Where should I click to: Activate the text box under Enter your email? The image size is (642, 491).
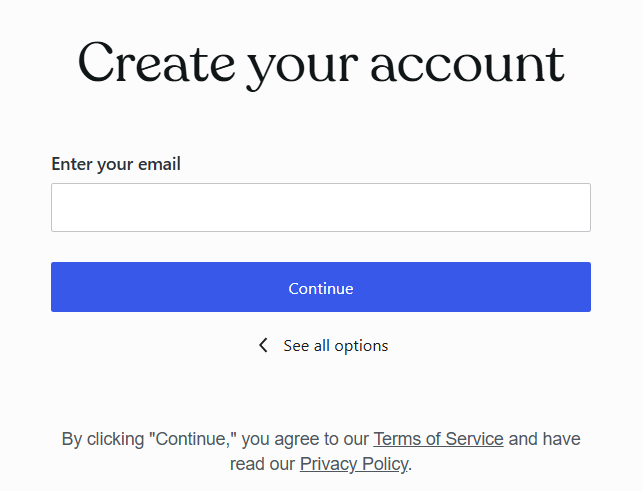click(x=321, y=208)
